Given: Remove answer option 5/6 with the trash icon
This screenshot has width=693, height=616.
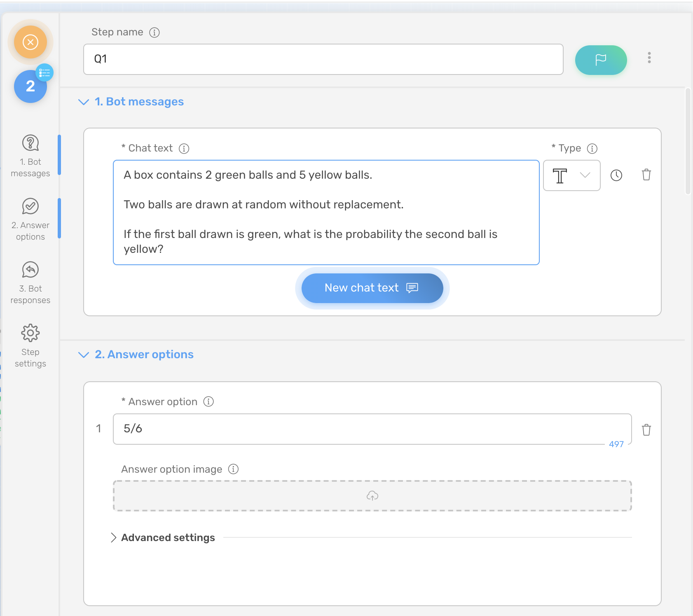Looking at the screenshot, I should click(646, 430).
